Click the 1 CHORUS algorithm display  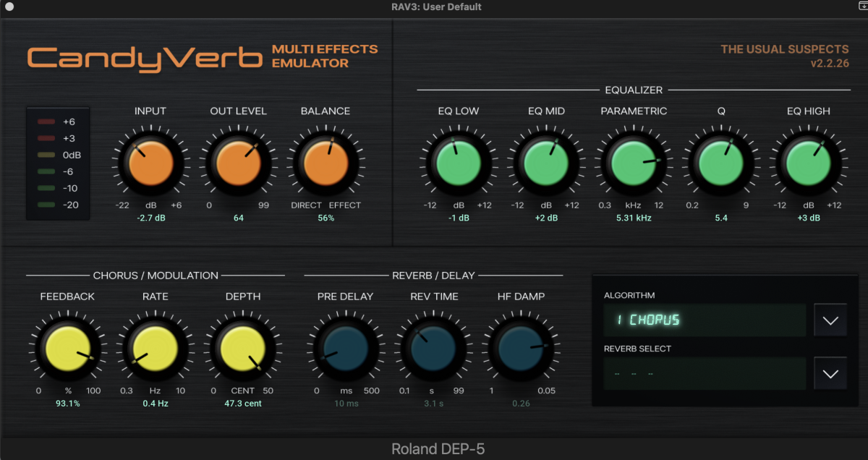[x=705, y=320]
